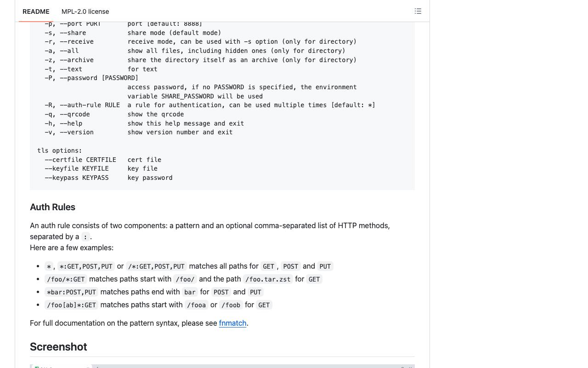
Task: Click the /foo/*:GET code snippet
Action: point(66,279)
